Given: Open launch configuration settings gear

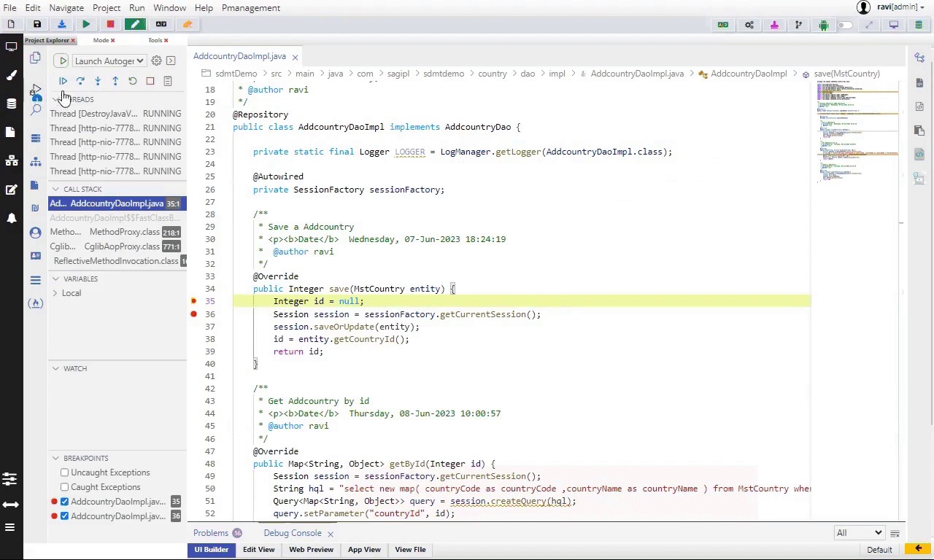Looking at the screenshot, I should (156, 61).
